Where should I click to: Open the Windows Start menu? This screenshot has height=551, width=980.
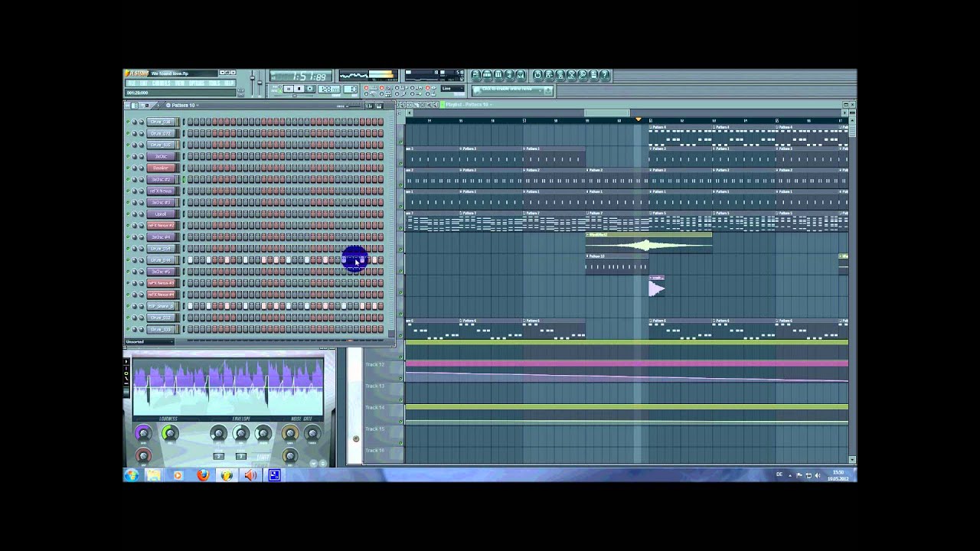[132, 475]
